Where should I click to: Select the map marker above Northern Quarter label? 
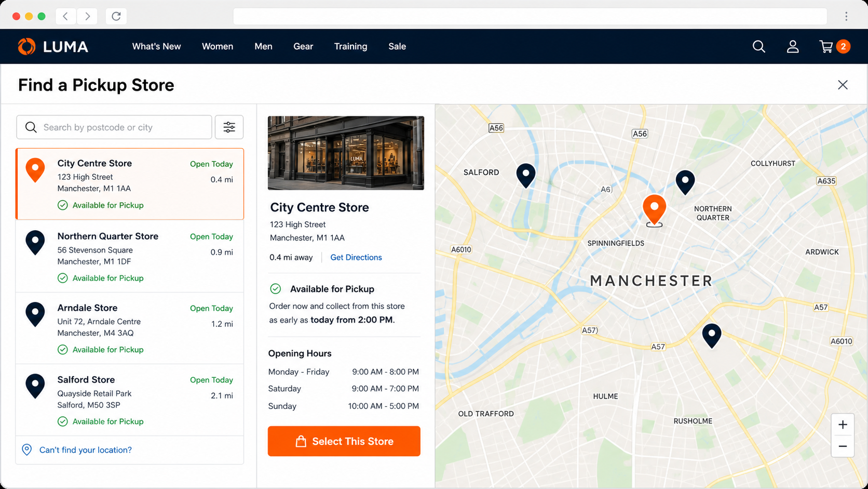685,182
